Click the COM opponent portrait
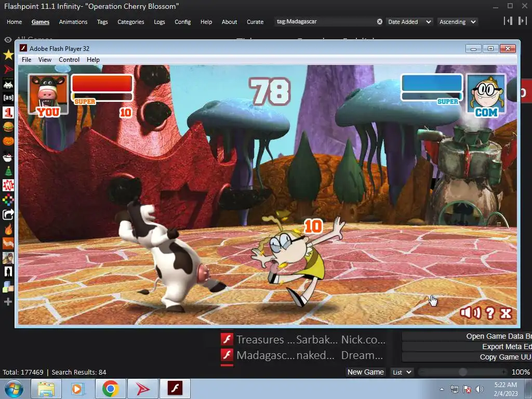532x399 pixels. [486, 95]
